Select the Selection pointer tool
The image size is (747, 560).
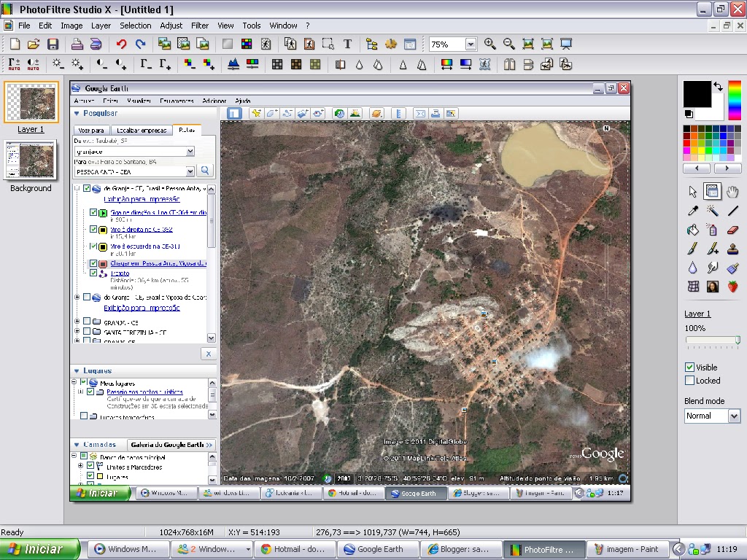click(x=693, y=192)
